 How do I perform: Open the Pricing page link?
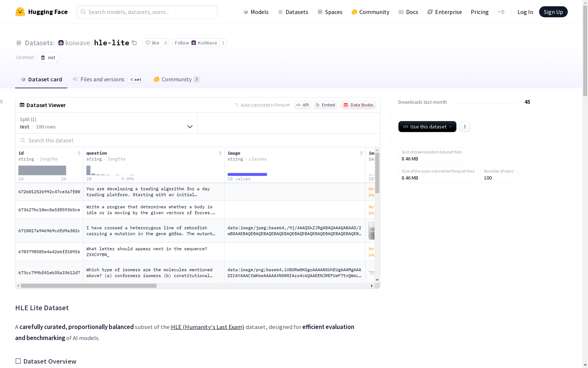(480, 12)
